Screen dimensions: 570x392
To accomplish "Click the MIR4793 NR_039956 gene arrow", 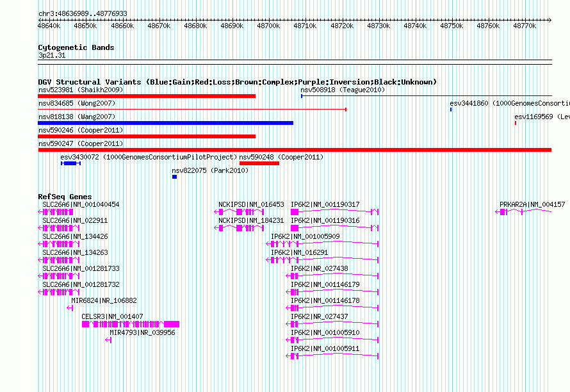I will point(108,340).
